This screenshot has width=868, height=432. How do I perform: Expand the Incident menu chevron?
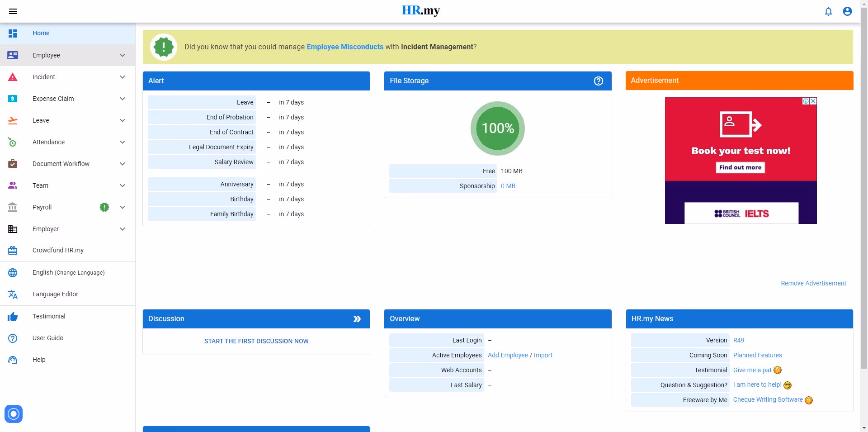click(123, 77)
